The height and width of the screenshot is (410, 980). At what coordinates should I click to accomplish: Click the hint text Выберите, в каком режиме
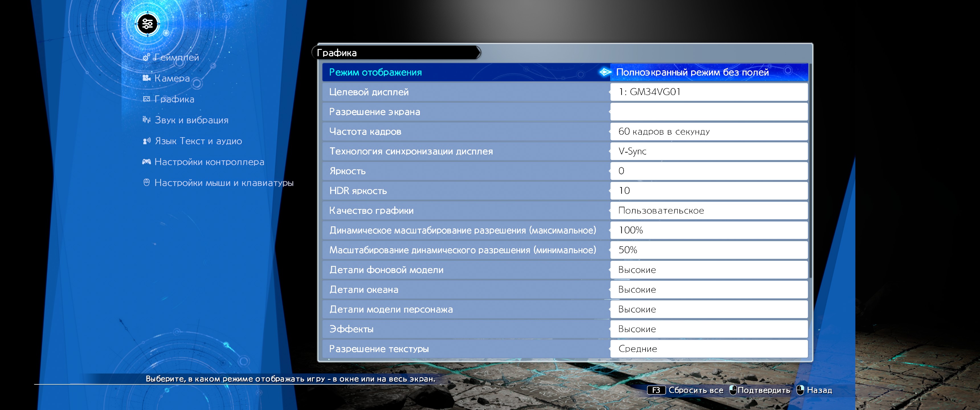tap(290, 379)
